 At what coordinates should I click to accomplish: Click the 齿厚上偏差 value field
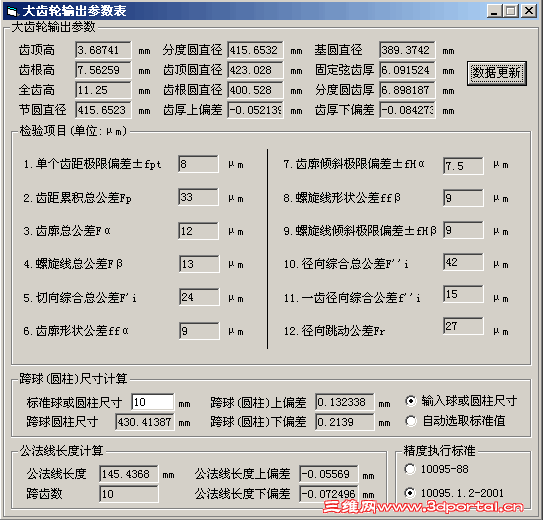pyautogui.click(x=255, y=110)
